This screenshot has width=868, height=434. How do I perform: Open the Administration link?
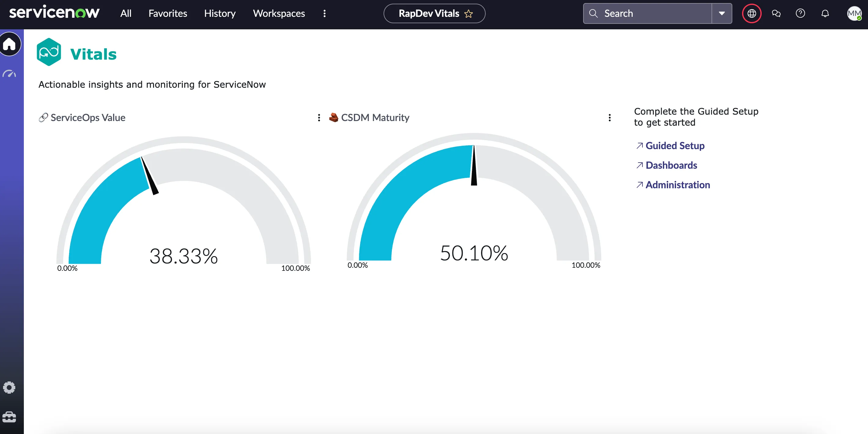click(678, 185)
